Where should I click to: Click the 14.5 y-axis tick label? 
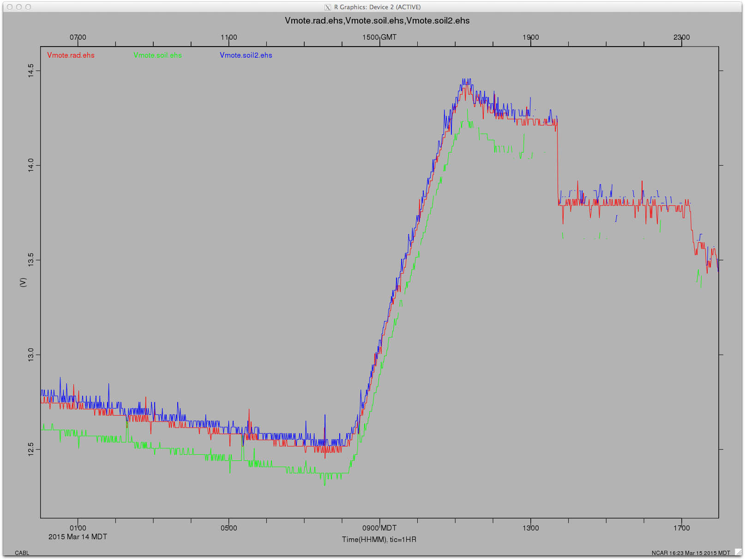(x=31, y=71)
